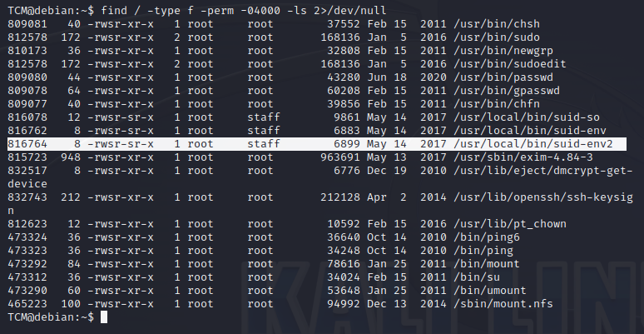Click the terminal cursor block at prompt
The width and height of the screenshot is (644, 334).
(x=103, y=317)
